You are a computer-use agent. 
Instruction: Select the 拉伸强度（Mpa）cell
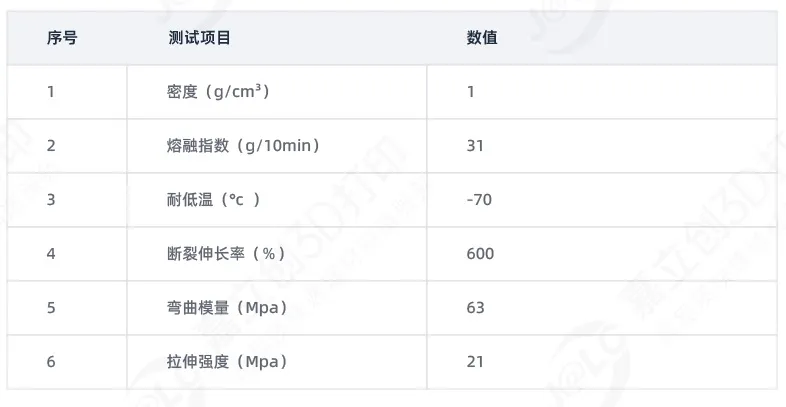tap(227, 361)
